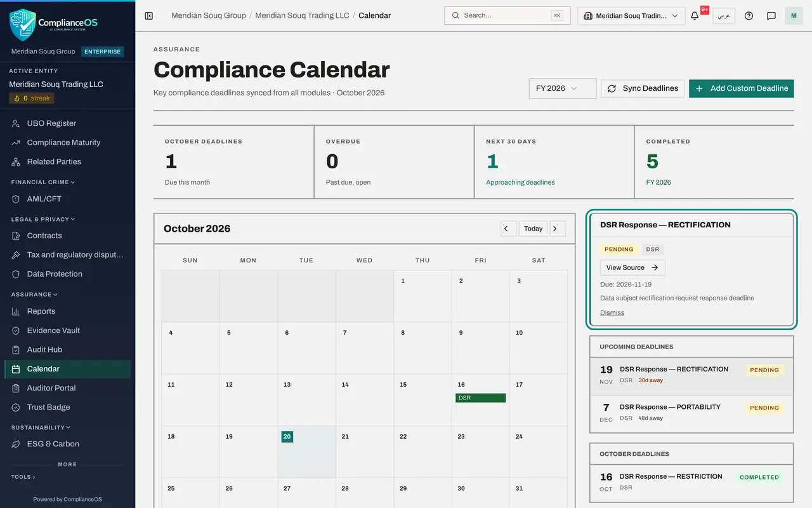Image resolution: width=812 pixels, height=508 pixels.
Task: Expand the Tools sidebar section
Action: pos(23,477)
